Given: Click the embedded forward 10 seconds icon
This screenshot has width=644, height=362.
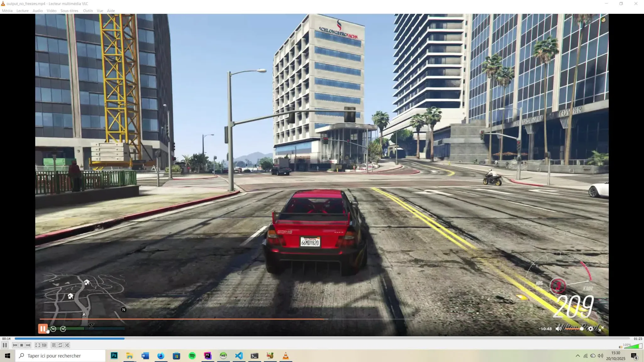Looking at the screenshot, I should coord(63,329).
